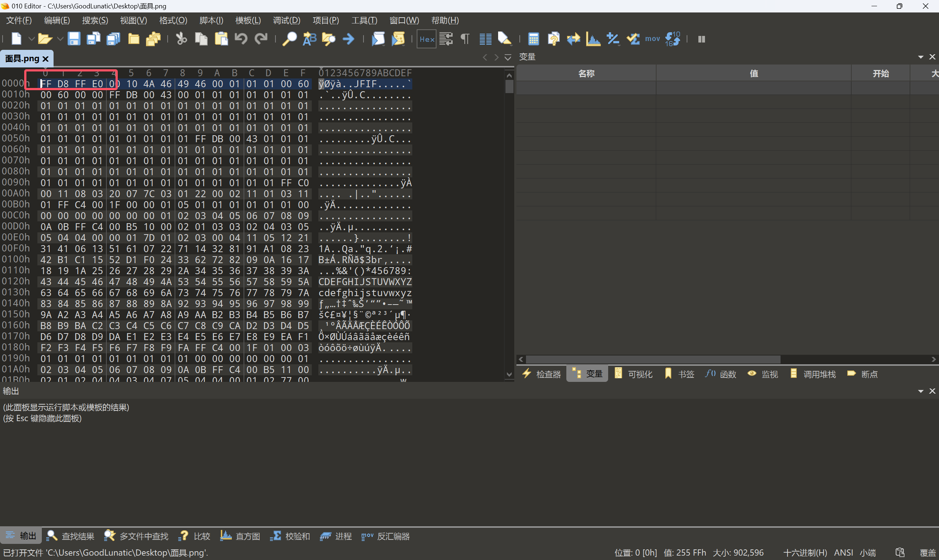Click the Close file folder icon
The image size is (939, 560).
click(x=134, y=39)
